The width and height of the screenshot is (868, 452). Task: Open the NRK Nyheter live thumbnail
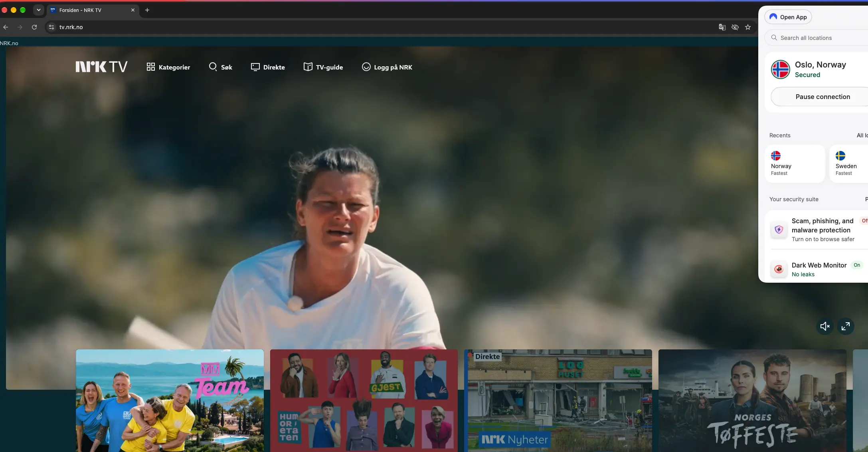click(x=558, y=400)
